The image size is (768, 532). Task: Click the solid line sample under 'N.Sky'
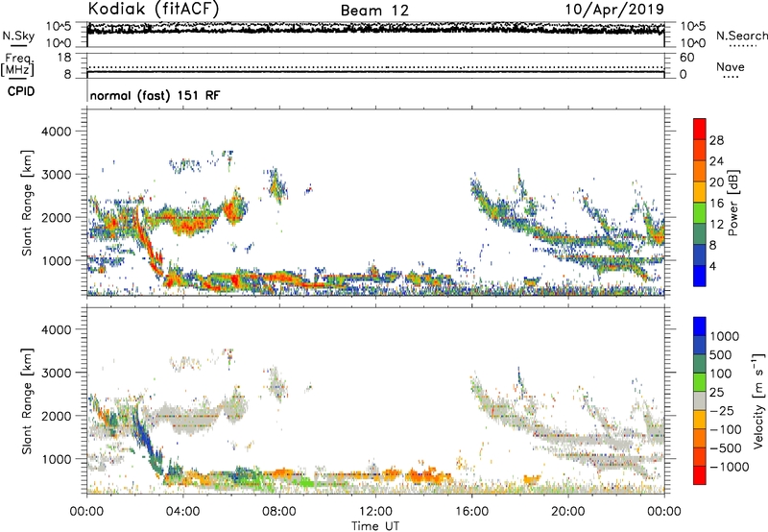tap(18, 46)
